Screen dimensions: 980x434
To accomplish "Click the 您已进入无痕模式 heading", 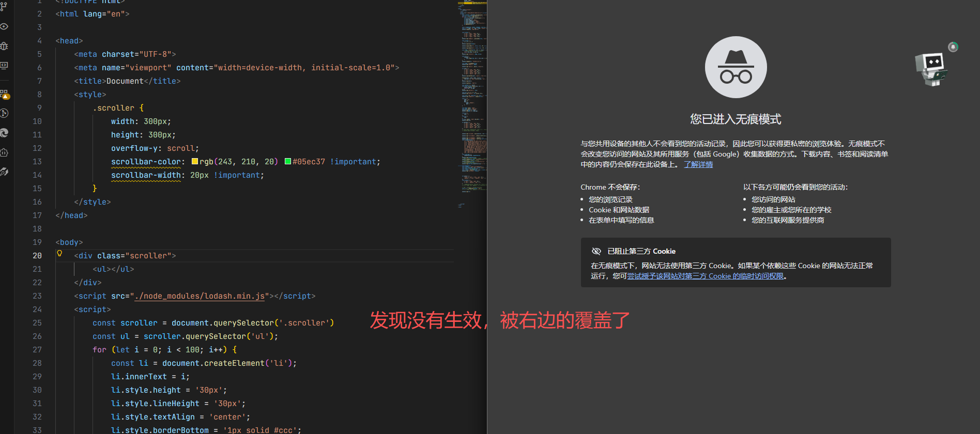I will tap(736, 119).
